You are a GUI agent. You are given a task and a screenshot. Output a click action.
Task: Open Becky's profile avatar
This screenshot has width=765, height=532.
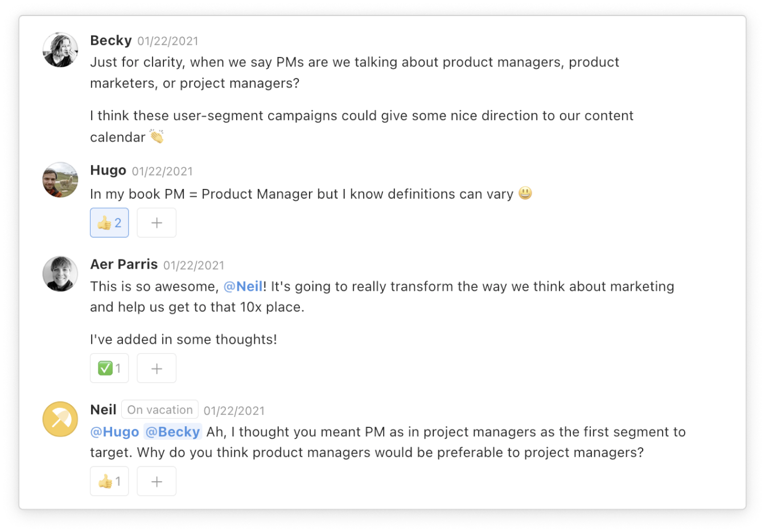tap(59, 50)
